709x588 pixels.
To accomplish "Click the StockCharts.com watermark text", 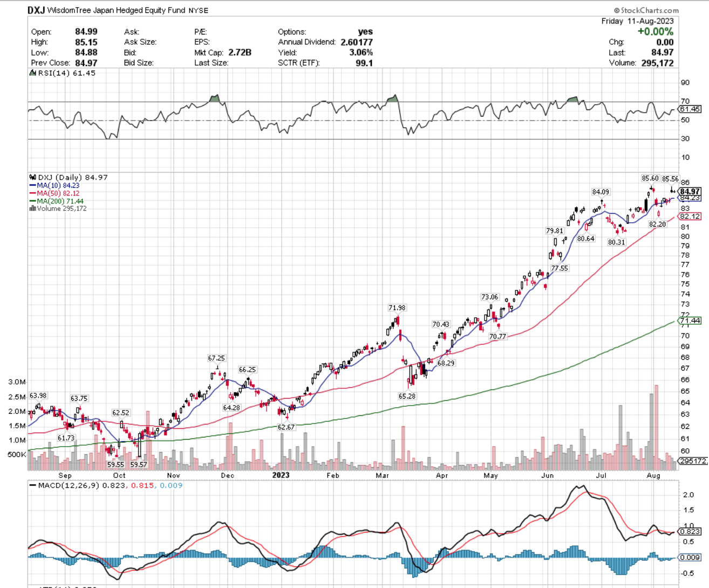I will point(646,10).
